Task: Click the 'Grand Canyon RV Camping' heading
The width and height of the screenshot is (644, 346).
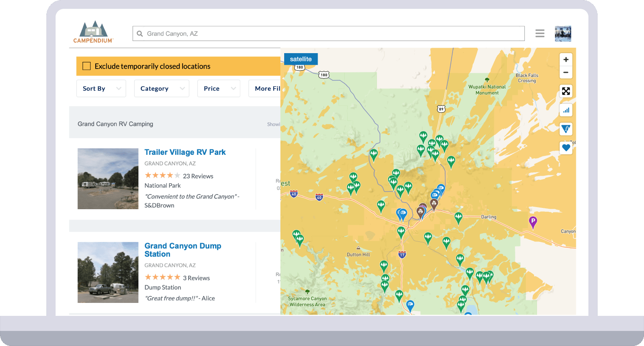Action: point(115,124)
